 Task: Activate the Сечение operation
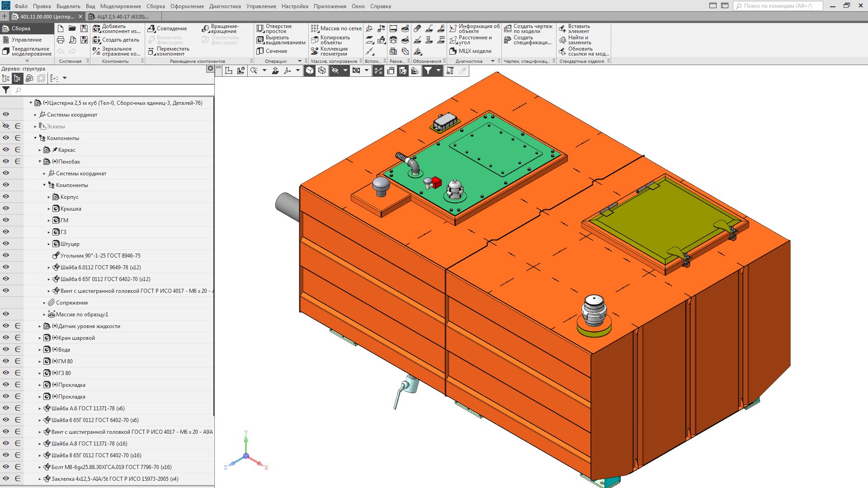point(272,51)
